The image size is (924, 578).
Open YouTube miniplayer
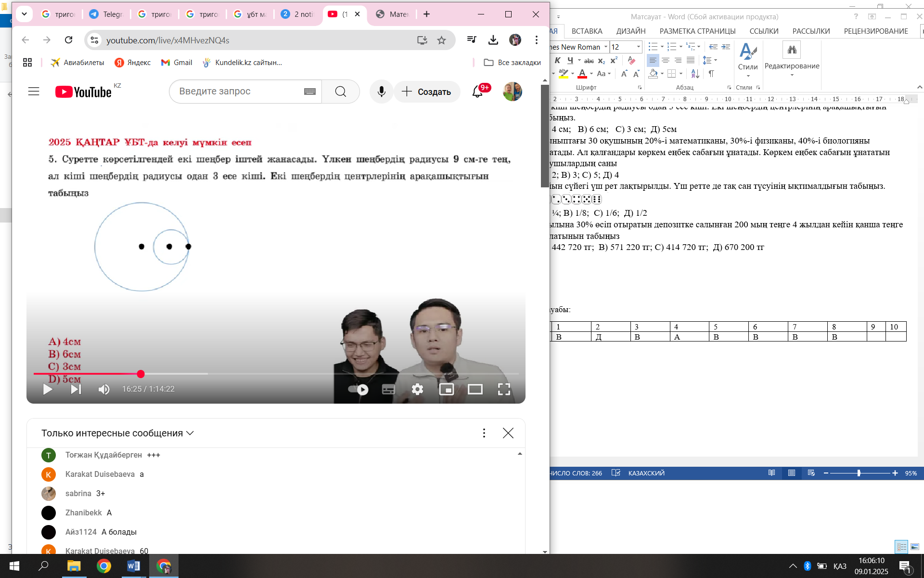click(447, 389)
